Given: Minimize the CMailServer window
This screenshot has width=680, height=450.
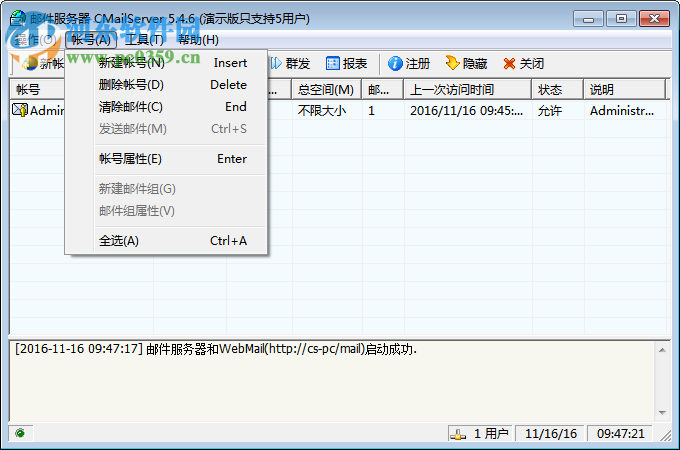Looking at the screenshot, I should (x=588, y=19).
